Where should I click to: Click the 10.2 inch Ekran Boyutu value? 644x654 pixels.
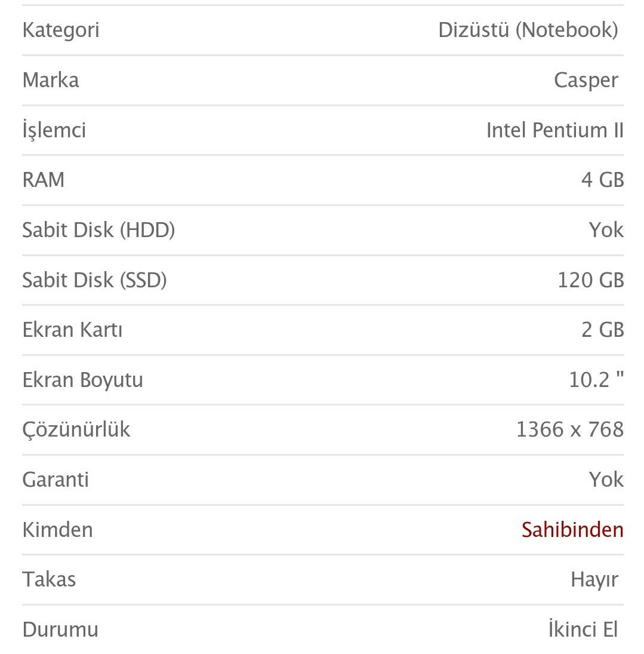coord(596,379)
